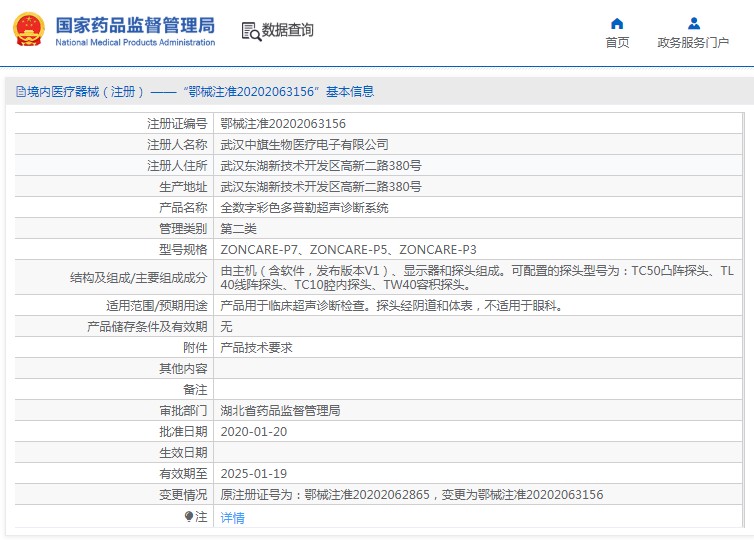Screen dimensions: 754x540
Task: Click the 产品储存条件及有效期 label
Action: [147, 327]
